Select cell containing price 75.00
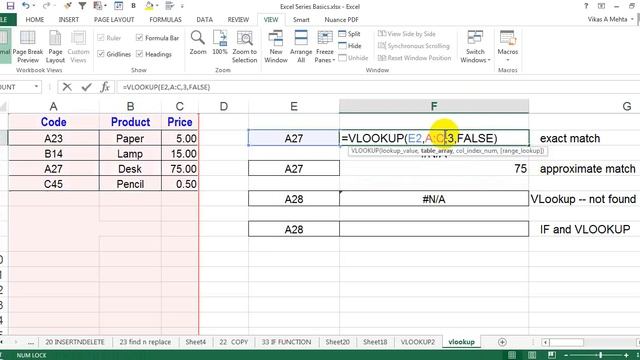Screen dimensions: 640x360 (180, 169)
